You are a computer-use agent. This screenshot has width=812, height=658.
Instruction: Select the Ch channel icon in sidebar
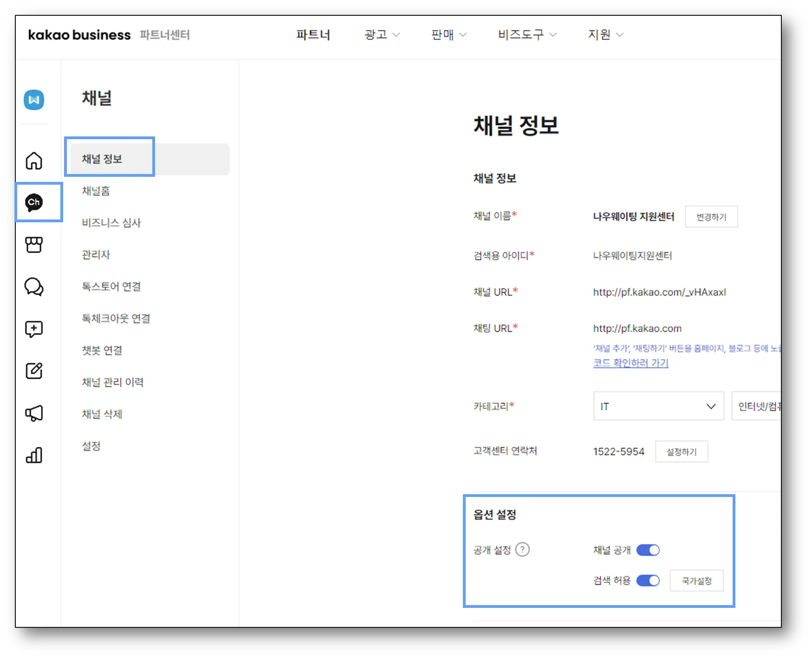tap(34, 202)
